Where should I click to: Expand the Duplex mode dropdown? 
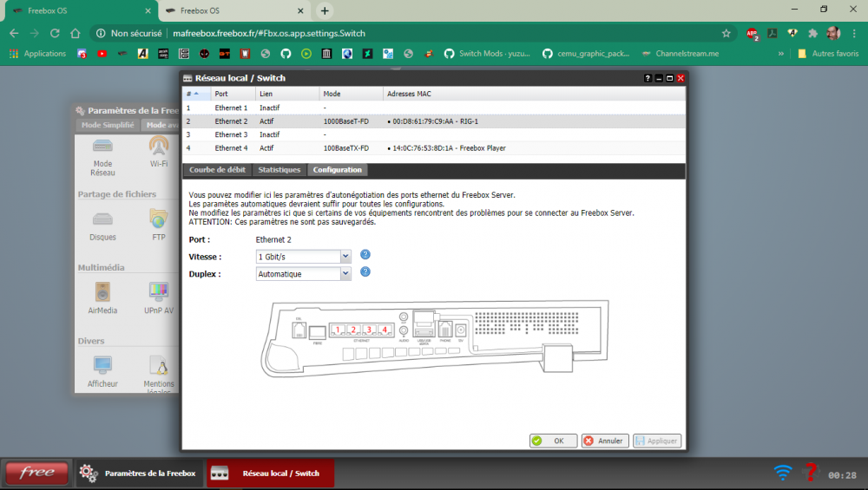click(x=345, y=274)
